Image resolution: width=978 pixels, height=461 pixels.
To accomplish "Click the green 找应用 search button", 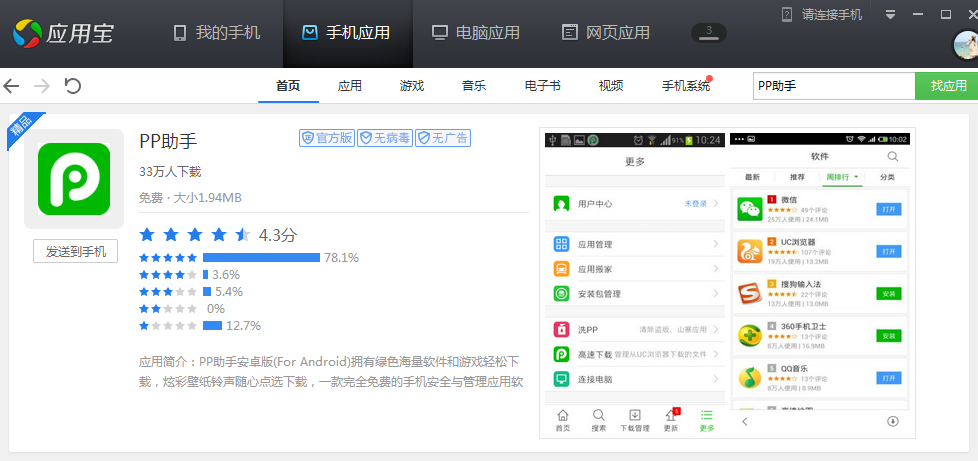I will coord(949,86).
